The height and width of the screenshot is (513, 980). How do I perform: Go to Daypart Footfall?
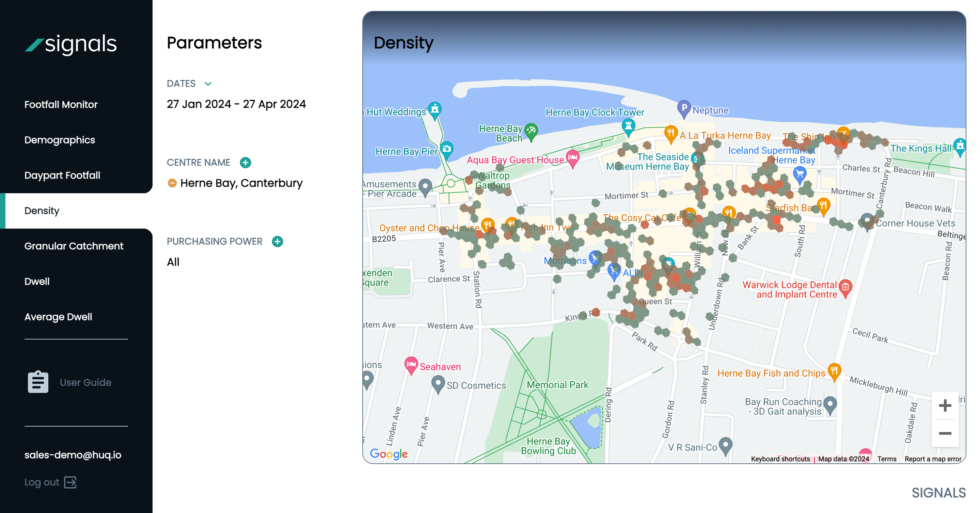[x=62, y=175]
